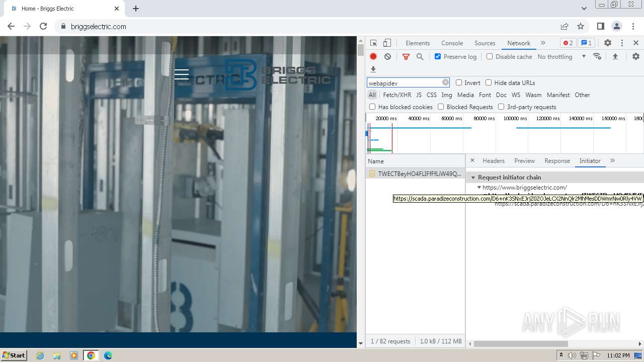This screenshot has height=362, width=644.
Task: Open the hamburger menu on the Briggs Electric site
Action: click(182, 74)
